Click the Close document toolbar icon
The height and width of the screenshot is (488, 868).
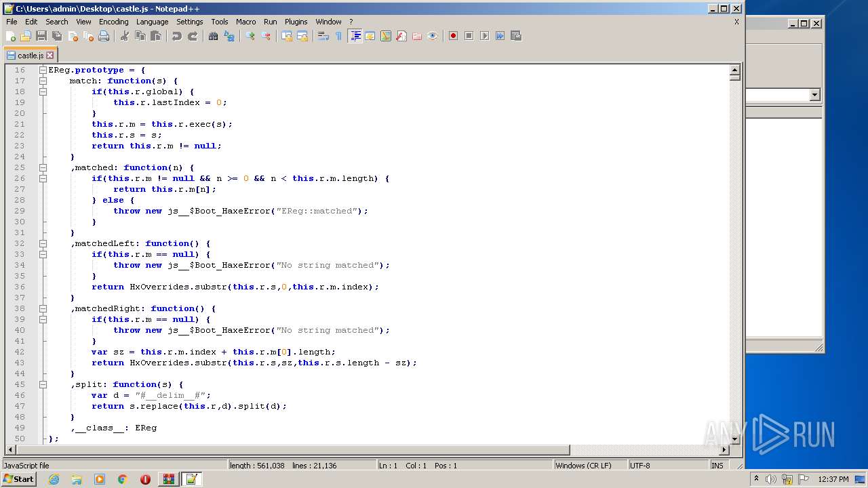click(73, 36)
